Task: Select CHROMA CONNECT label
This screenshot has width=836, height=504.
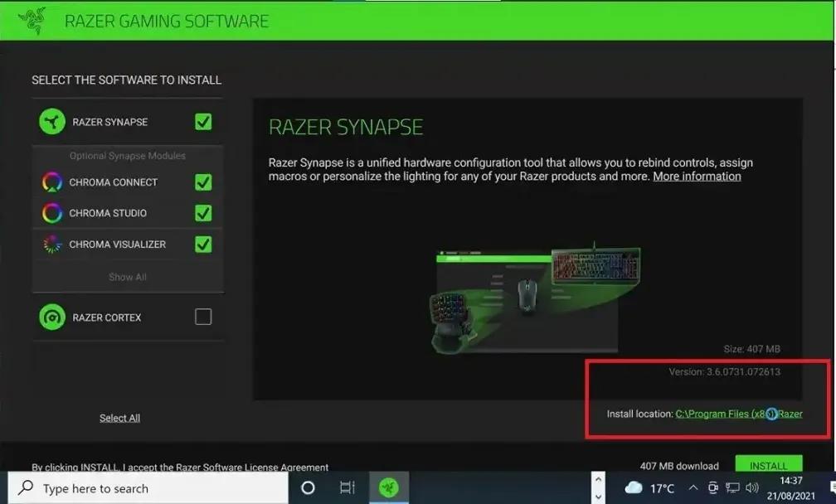Action: click(114, 182)
